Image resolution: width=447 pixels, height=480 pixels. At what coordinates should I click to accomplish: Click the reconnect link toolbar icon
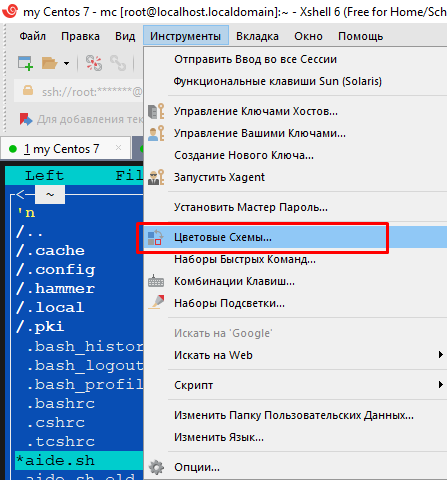coord(118,63)
